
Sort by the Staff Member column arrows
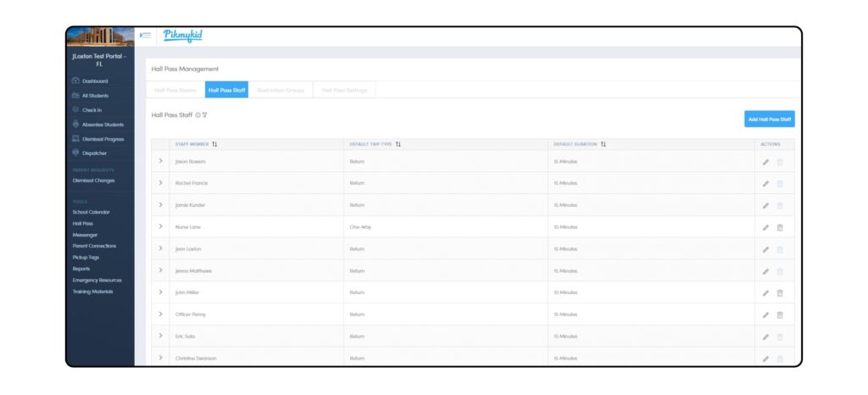click(214, 144)
